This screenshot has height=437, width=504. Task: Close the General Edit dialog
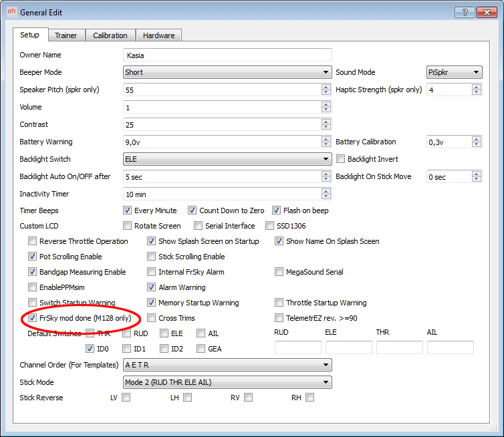(487, 13)
